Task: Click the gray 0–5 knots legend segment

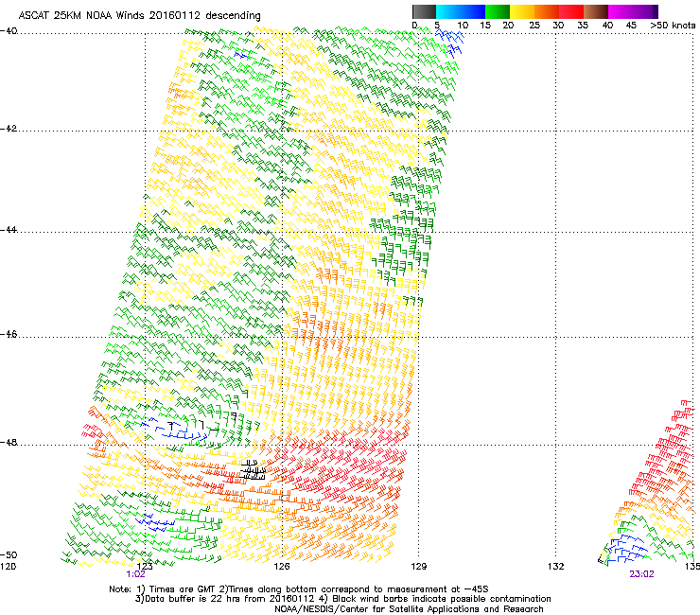Action: click(424, 11)
